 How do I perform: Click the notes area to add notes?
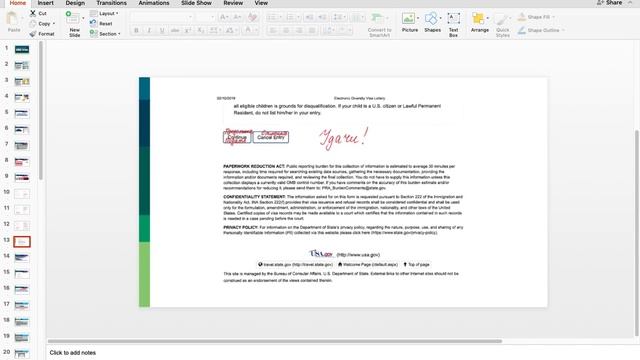73,353
